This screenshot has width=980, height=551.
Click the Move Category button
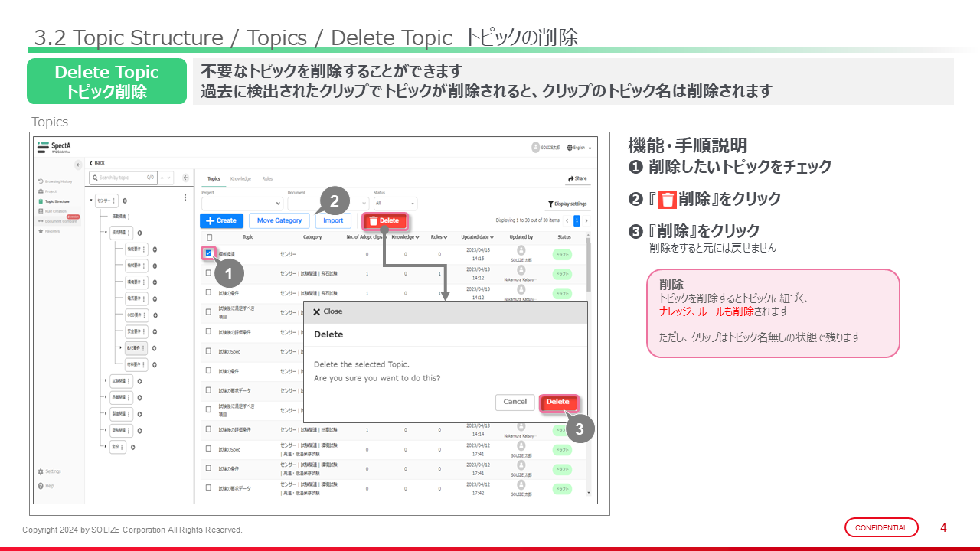(x=279, y=220)
